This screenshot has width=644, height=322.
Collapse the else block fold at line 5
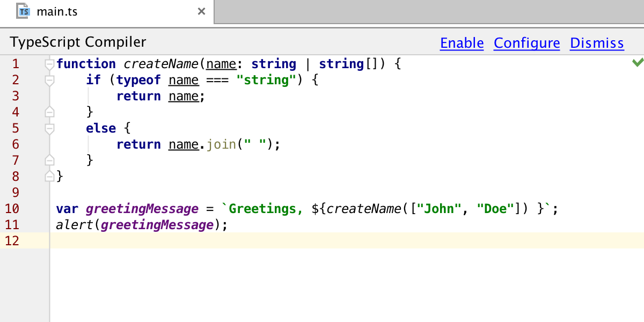50,128
